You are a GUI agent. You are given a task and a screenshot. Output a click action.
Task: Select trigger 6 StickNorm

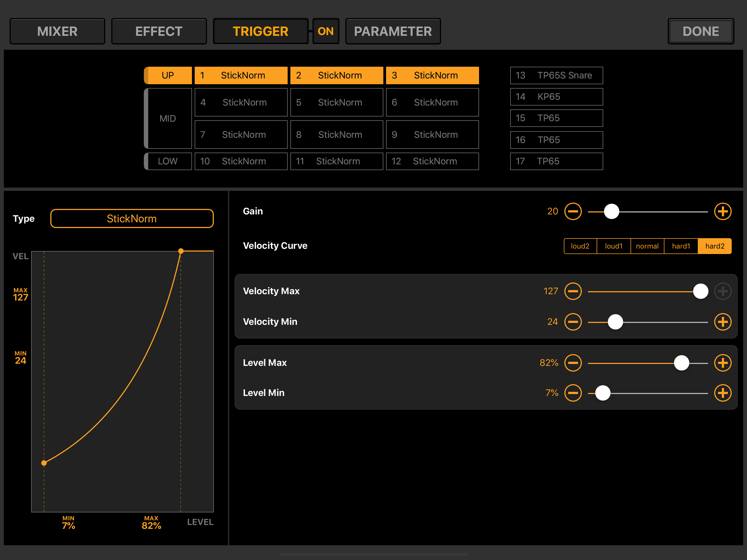tap(432, 102)
